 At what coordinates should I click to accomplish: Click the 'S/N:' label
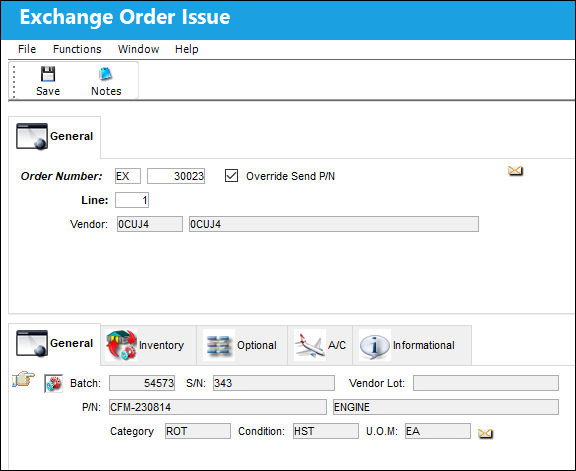click(x=196, y=383)
